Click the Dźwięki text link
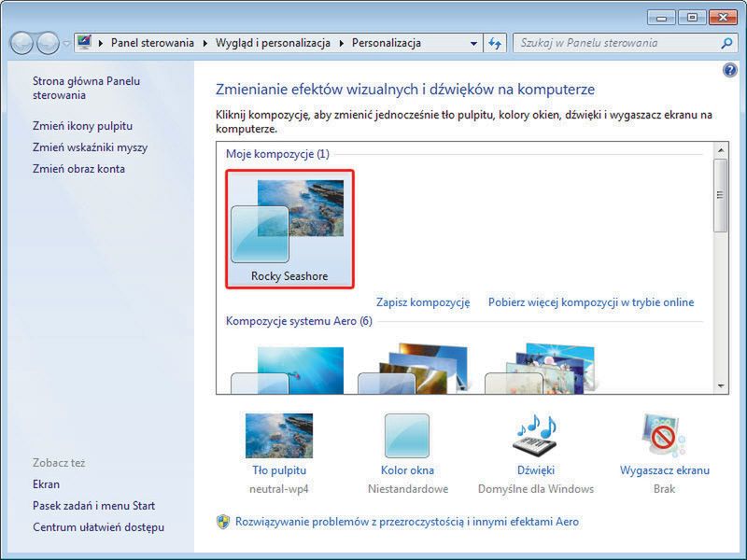This screenshot has height=560, width=747. pos(536,470)
